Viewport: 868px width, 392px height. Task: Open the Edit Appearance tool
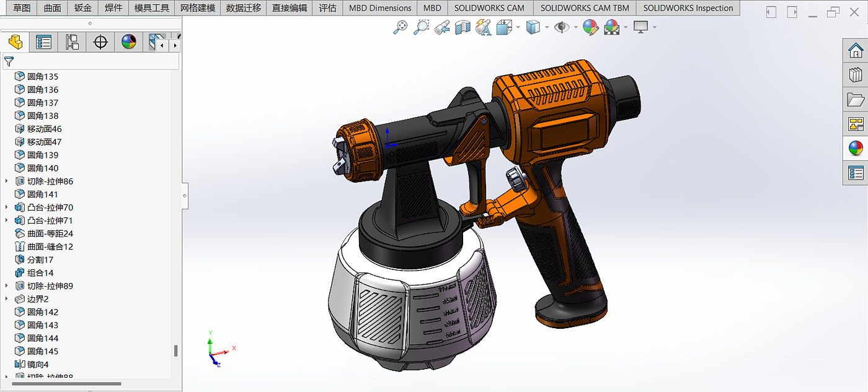591,27
